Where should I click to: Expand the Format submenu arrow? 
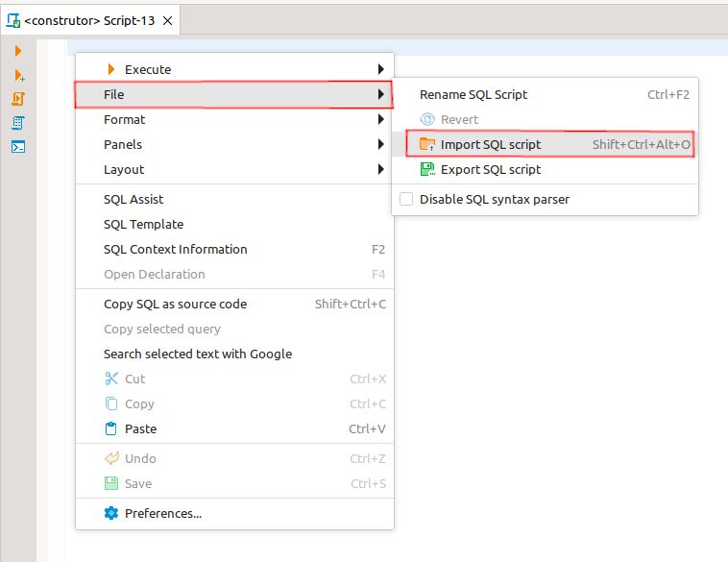tap(381, 119)
